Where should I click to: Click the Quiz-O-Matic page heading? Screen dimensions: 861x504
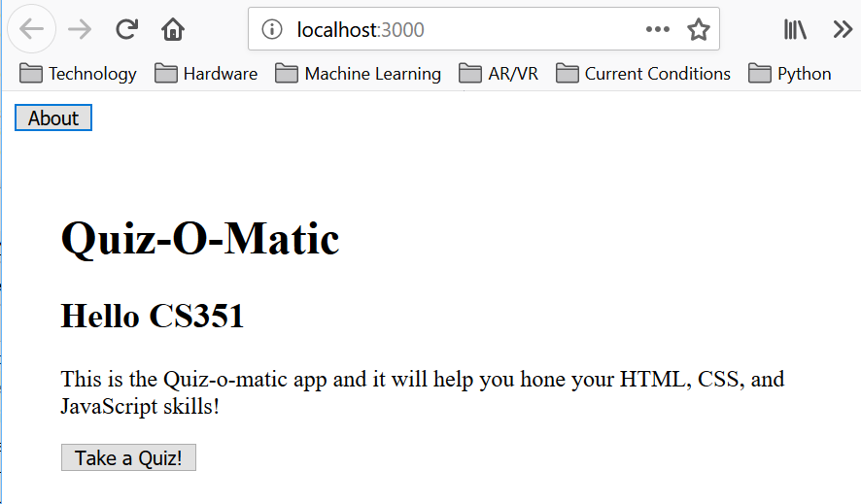point(200,238)
